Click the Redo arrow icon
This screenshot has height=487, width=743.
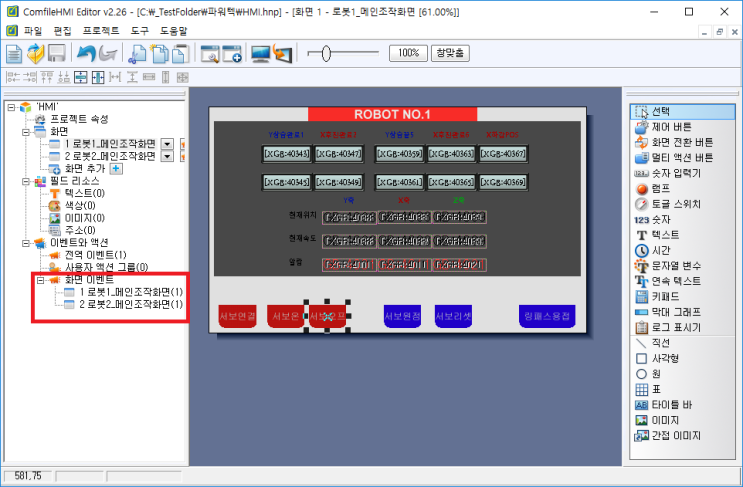(108, 54)
